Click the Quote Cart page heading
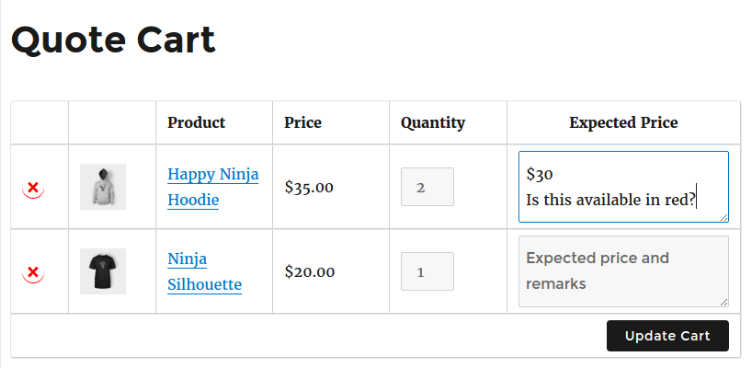 [x=113, y=40]
